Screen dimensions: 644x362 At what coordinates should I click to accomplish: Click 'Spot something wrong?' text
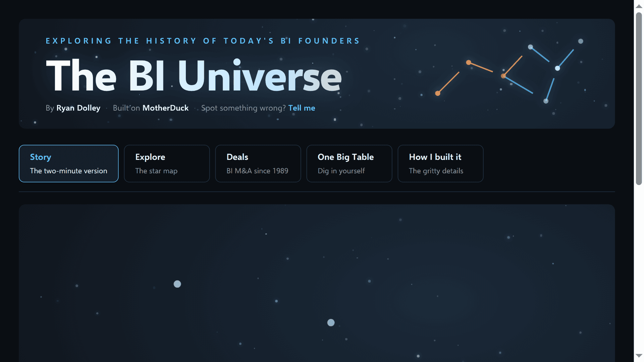[243, 108]
